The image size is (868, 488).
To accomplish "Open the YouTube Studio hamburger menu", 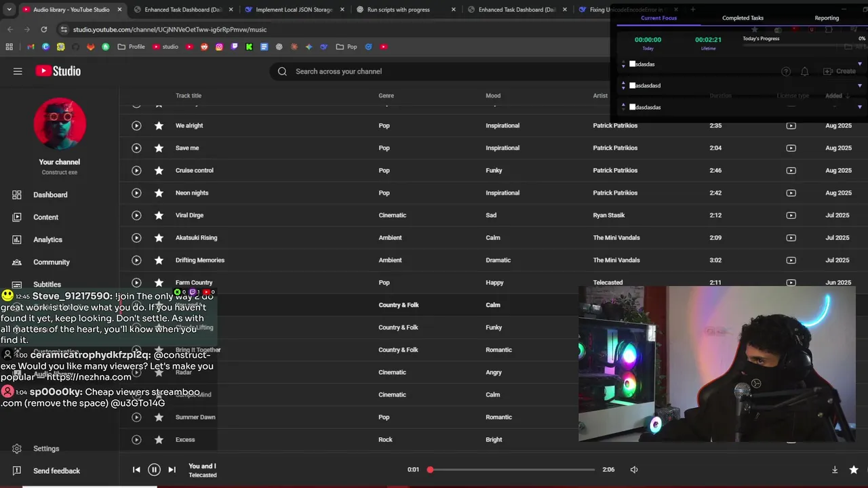I will click(18, 71).
